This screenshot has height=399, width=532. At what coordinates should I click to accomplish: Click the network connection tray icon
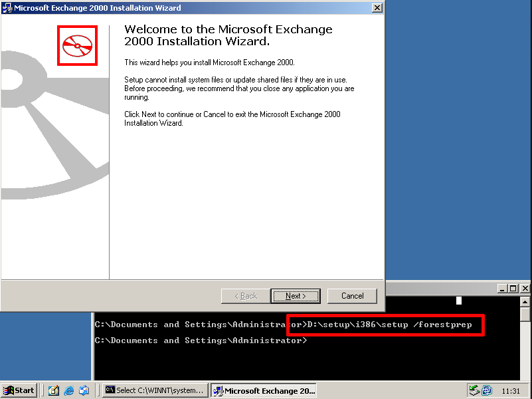click(x=474, y=390)
